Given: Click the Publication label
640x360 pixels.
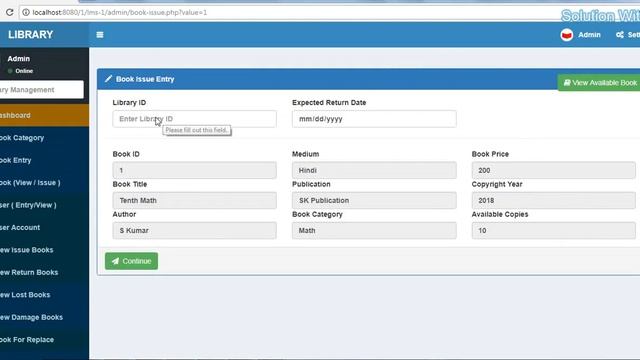Looking at the screenshot, I should point(311,184).
